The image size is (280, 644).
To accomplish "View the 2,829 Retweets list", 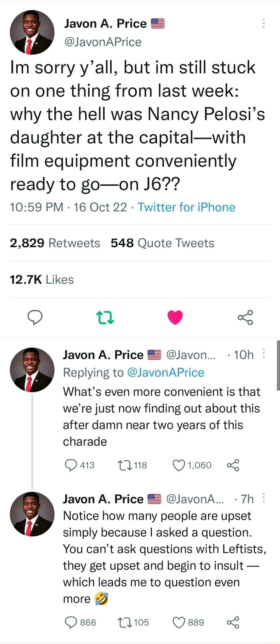I will point(55,243).
